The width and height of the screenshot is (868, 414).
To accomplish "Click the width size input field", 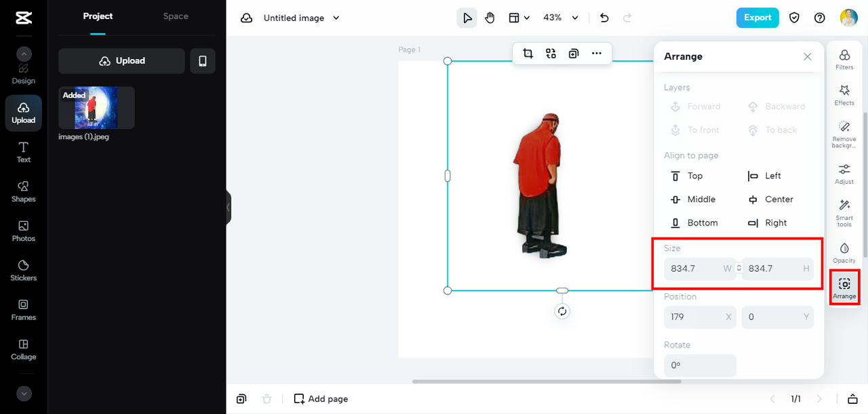I will tap(700, 269).
